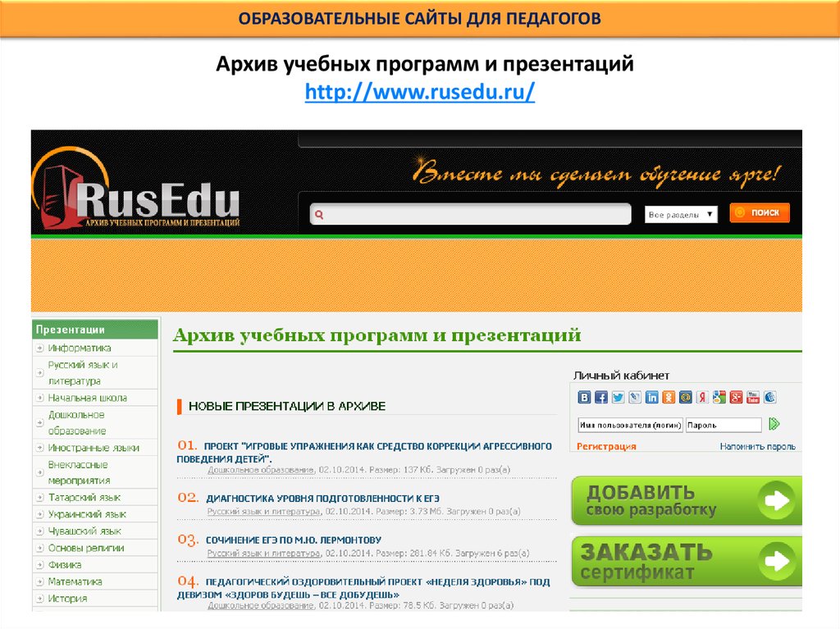Open presentation 01 about игровые упражнения
This screenshot has height=629, width=840.
(364, 452)
